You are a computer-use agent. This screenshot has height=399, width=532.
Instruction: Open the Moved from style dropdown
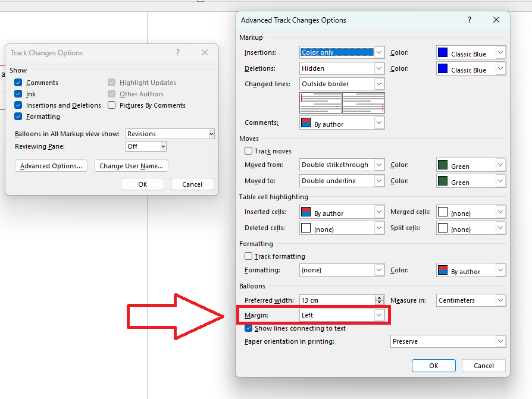click(342, 165)
